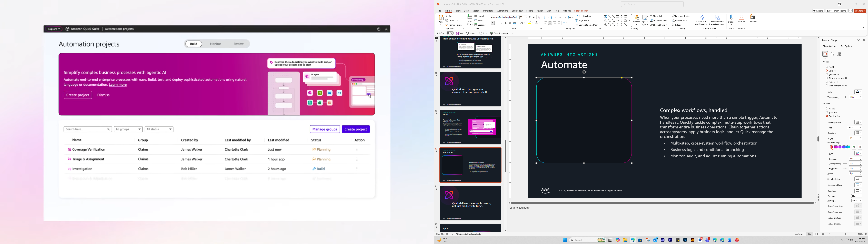Center-align text in Paragraph group

coord(550,23)
